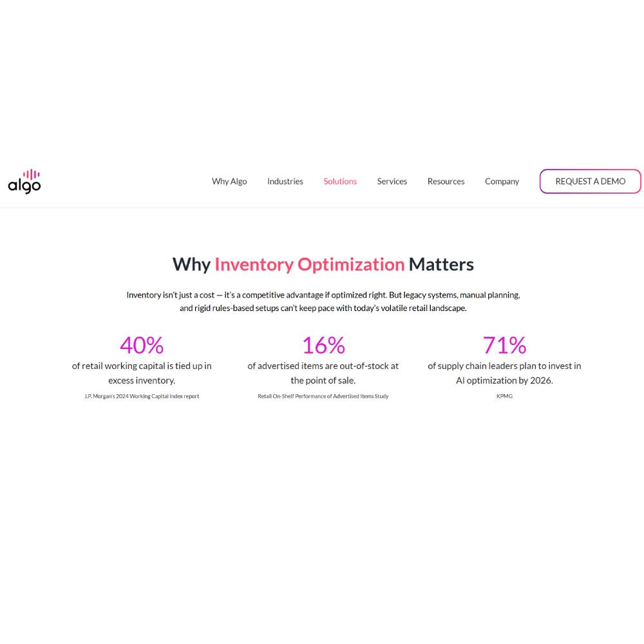Image resolution: width=644 pixels, height=644 pixels.
Task: Click the Inventory Optimization heading text
Action: tap(310, 263)
